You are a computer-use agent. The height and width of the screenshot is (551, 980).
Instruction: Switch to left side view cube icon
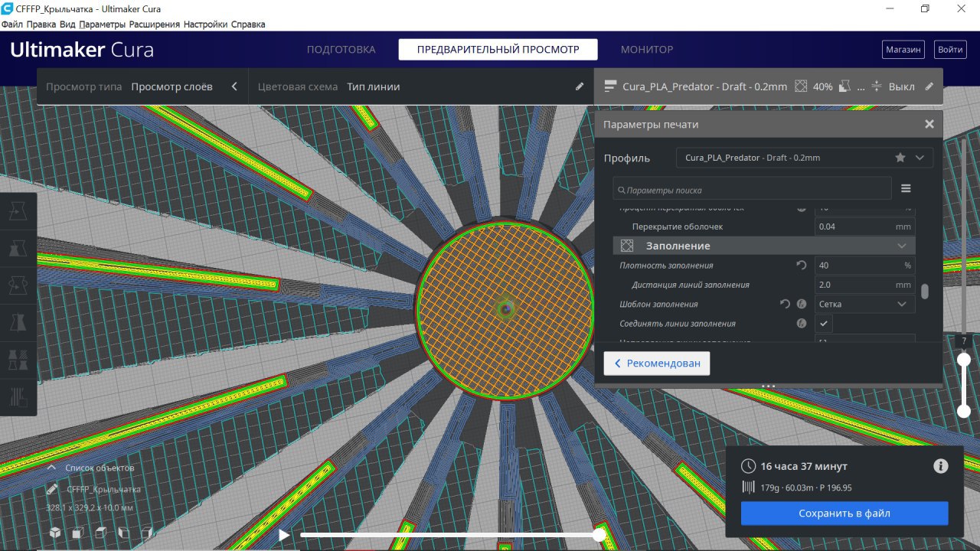point(124,533)
